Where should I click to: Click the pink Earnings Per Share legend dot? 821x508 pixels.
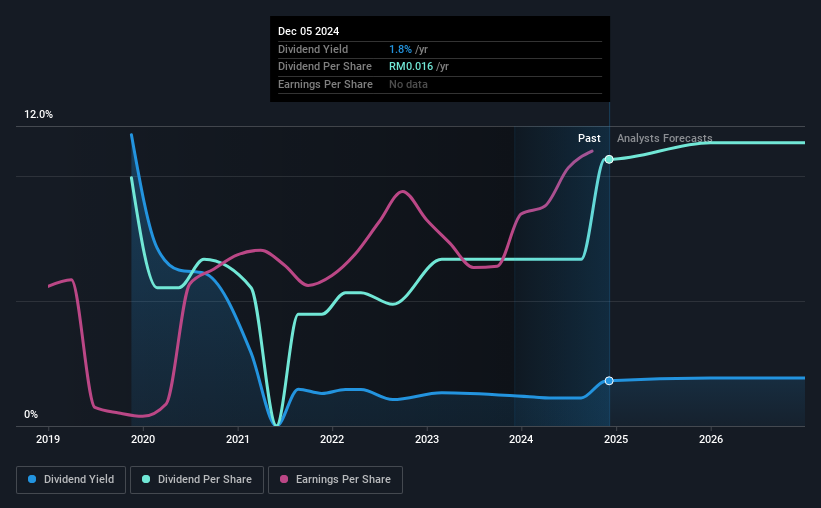point(284,479)
